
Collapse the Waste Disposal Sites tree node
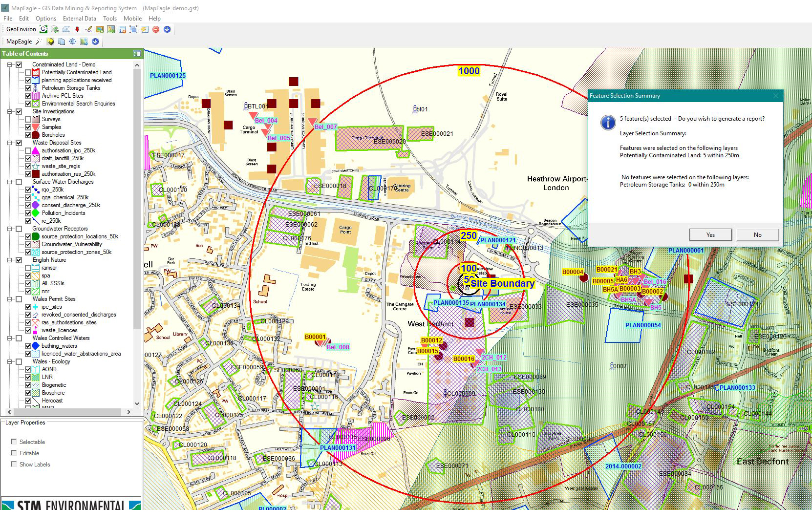coord(9,143)
